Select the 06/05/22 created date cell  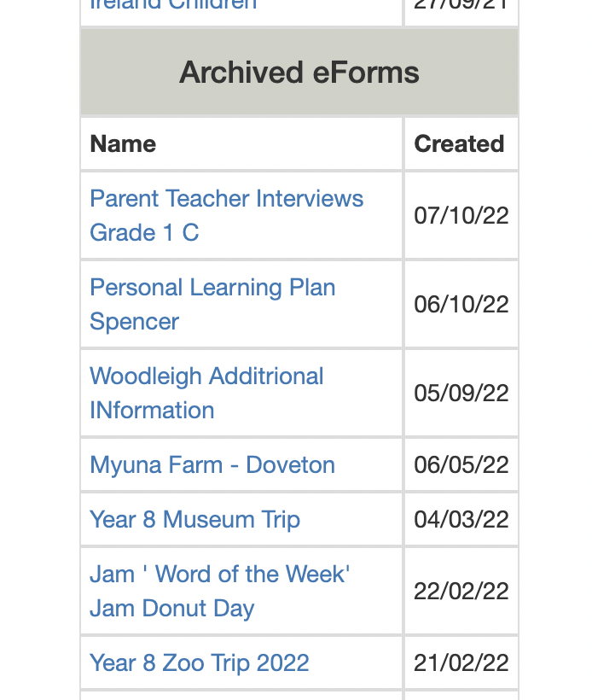click(x=461, y=465)
